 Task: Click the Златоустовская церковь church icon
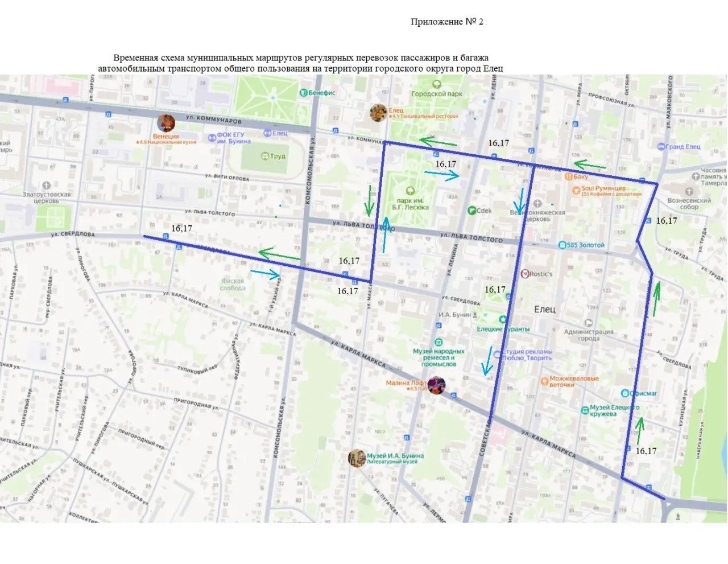click(47, 185)
